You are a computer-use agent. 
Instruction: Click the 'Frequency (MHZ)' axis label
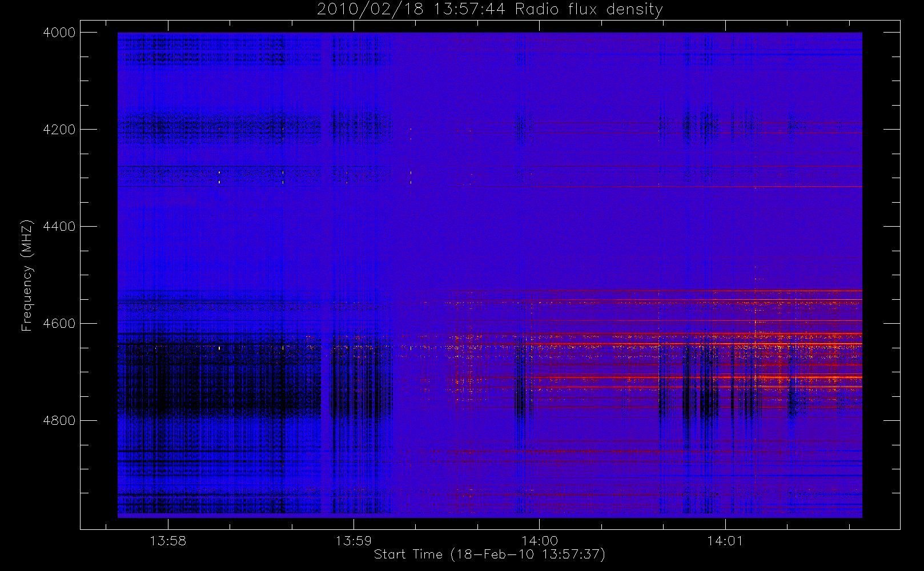26,275
